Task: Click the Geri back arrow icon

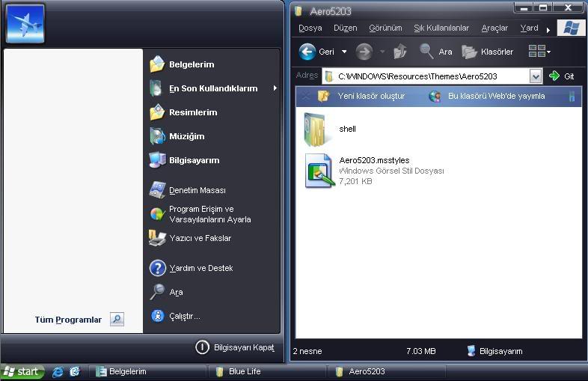Action: pyautogui.click(x=307, y=52)
